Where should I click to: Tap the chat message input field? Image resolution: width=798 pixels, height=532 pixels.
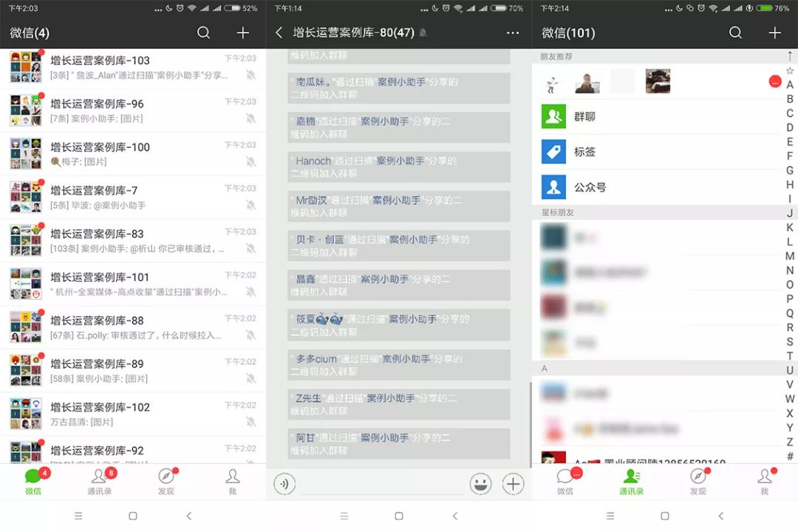[383, 485]
